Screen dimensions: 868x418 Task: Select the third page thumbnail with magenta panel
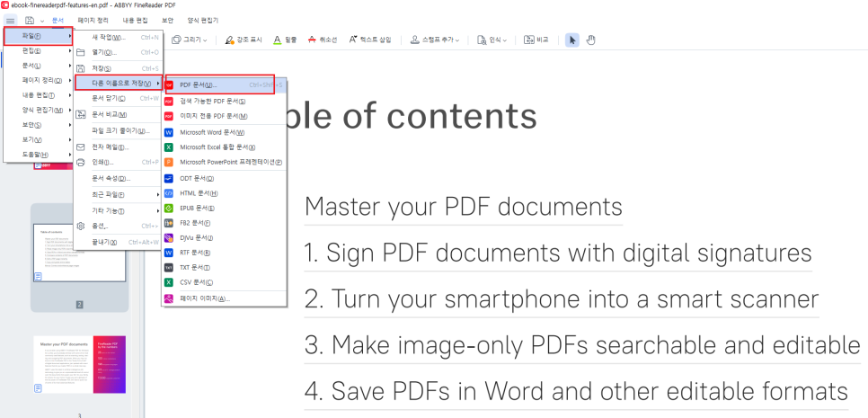(80, 365)
